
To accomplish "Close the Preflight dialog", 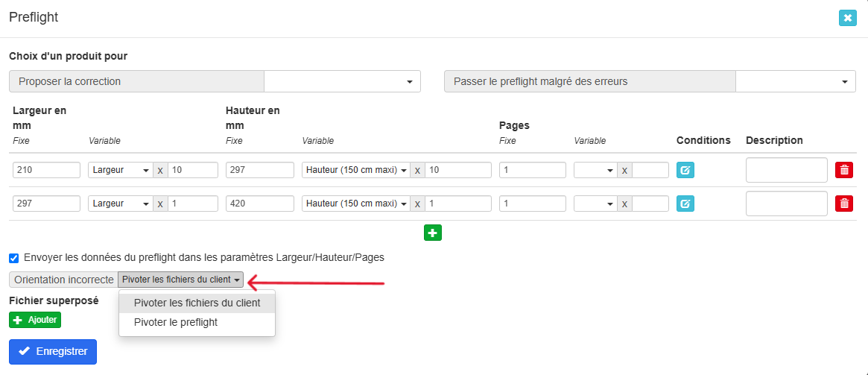I will coord(847,18).
